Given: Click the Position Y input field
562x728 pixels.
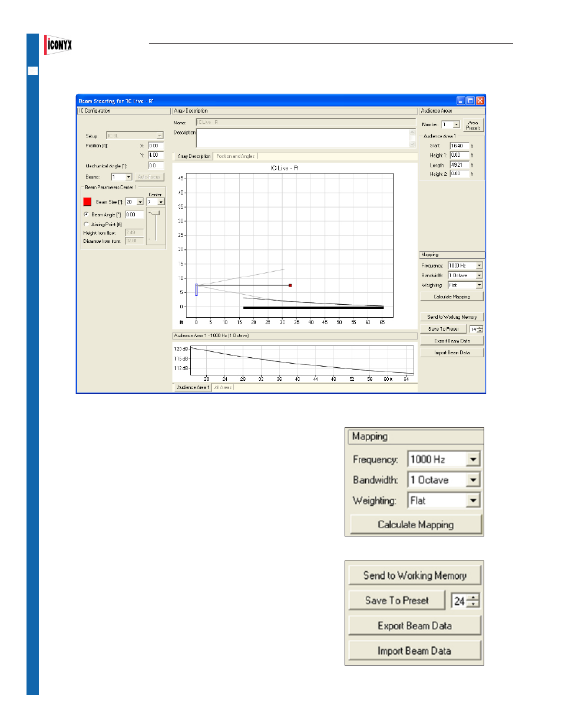Looking at the screenshot, I should [x=156, y=155].
